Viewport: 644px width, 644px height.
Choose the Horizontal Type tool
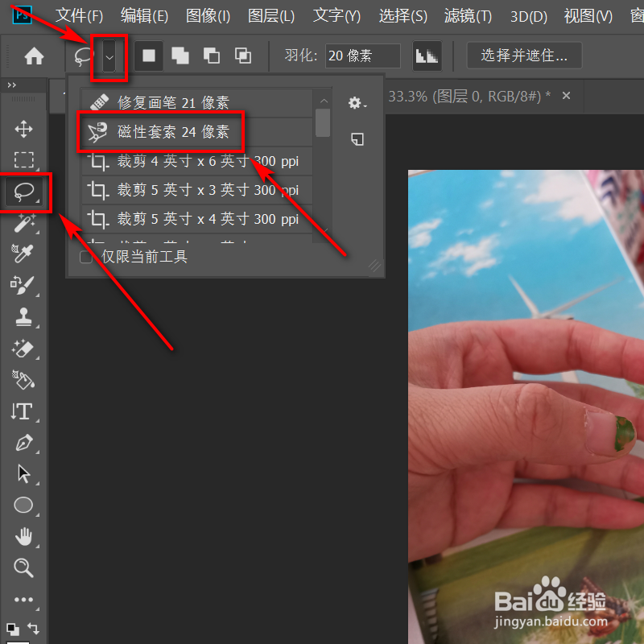(x=24, y=411)
